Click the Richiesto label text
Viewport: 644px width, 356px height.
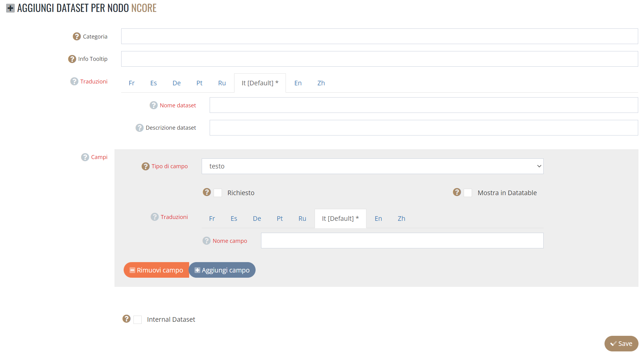(241, 193)
